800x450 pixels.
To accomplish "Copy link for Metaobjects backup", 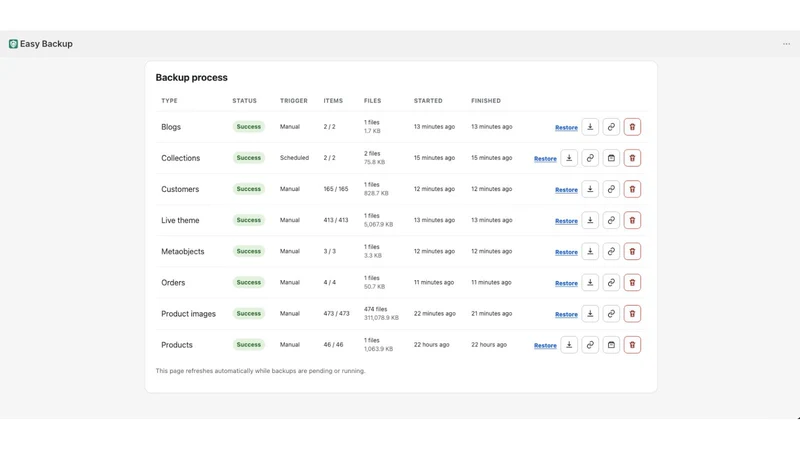I will [x=611, y=252].
